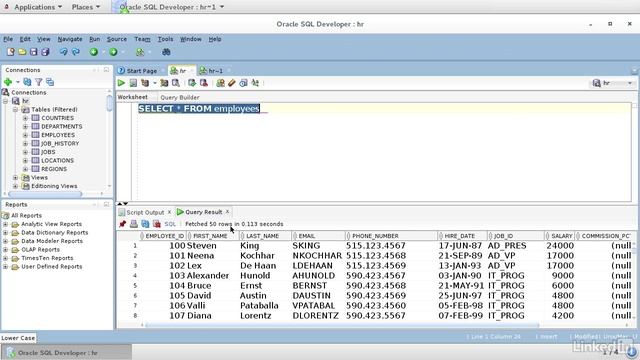The image size is (640, 360).
Task: Expand the OLAP Reports folder
Action: click(x=5, y=249)
